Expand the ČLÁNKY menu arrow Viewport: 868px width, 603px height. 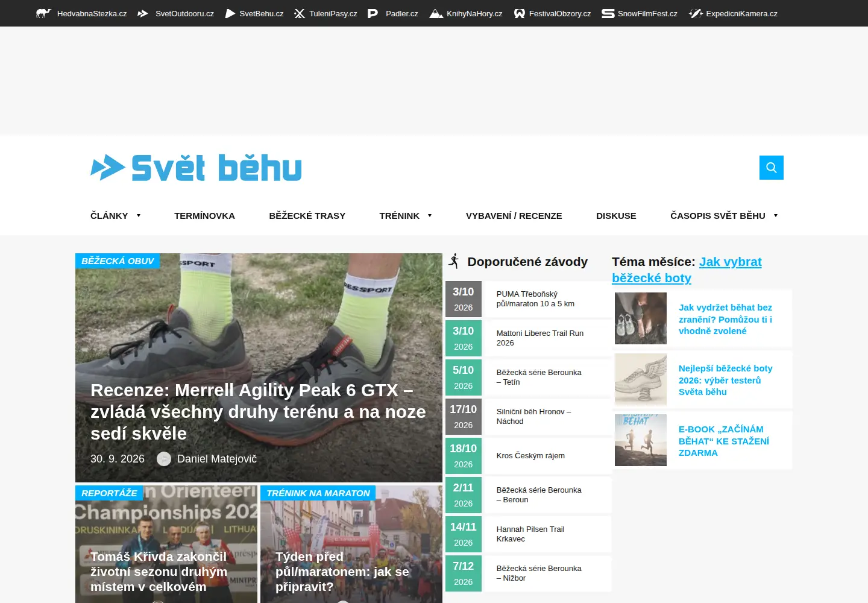pyautogui.click(x=139, y=215)
